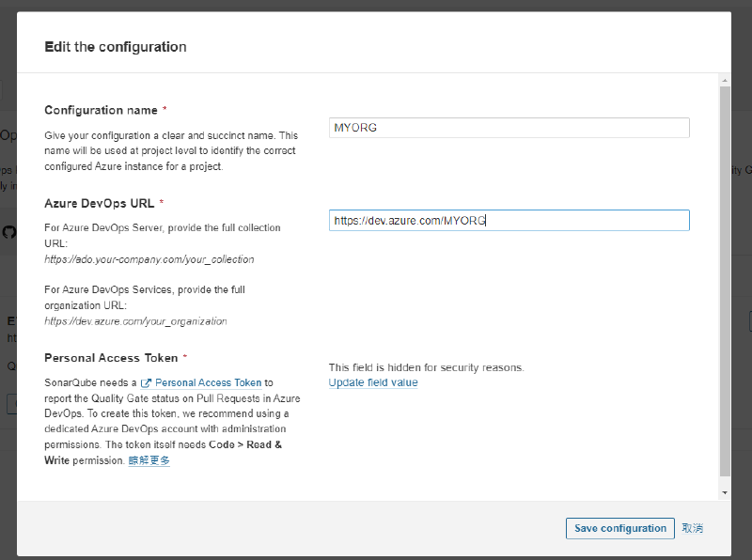Click into the Azure DevOps URL field
752x560 pixels.
point(509,221)
